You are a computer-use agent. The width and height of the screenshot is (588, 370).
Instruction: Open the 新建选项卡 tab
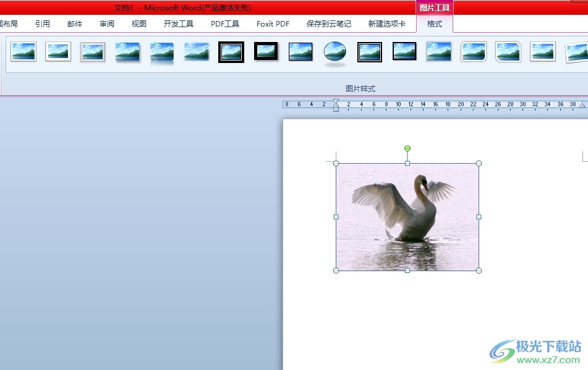tap(386, 24)
